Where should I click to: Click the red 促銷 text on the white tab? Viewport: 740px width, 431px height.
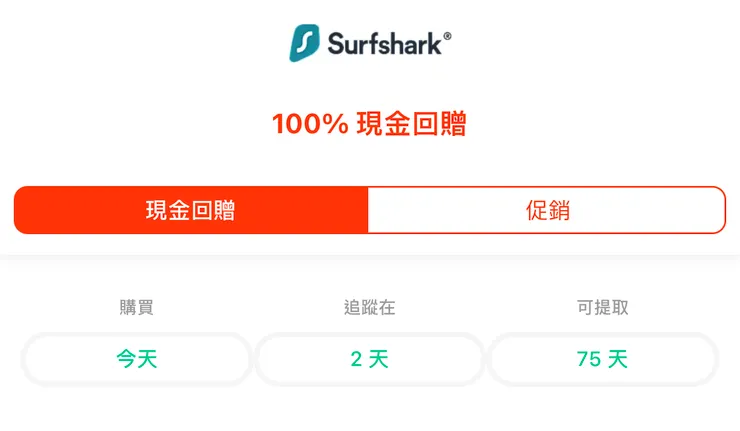(546, 210)
